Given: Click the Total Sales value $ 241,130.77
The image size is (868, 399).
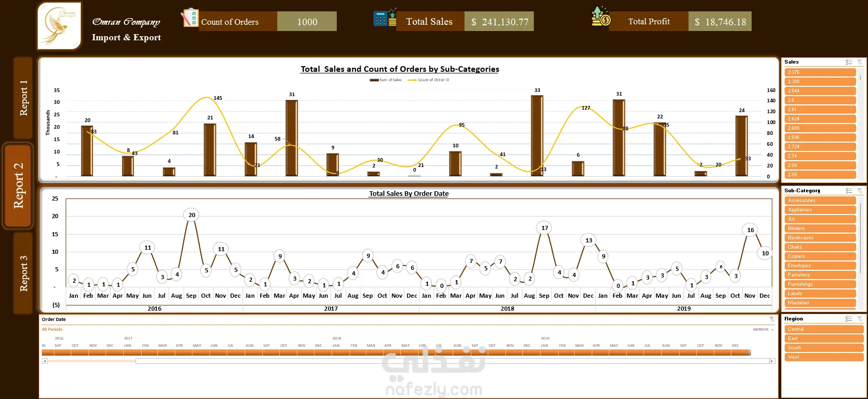Looking at the screenshot, I should coord(499,22).
